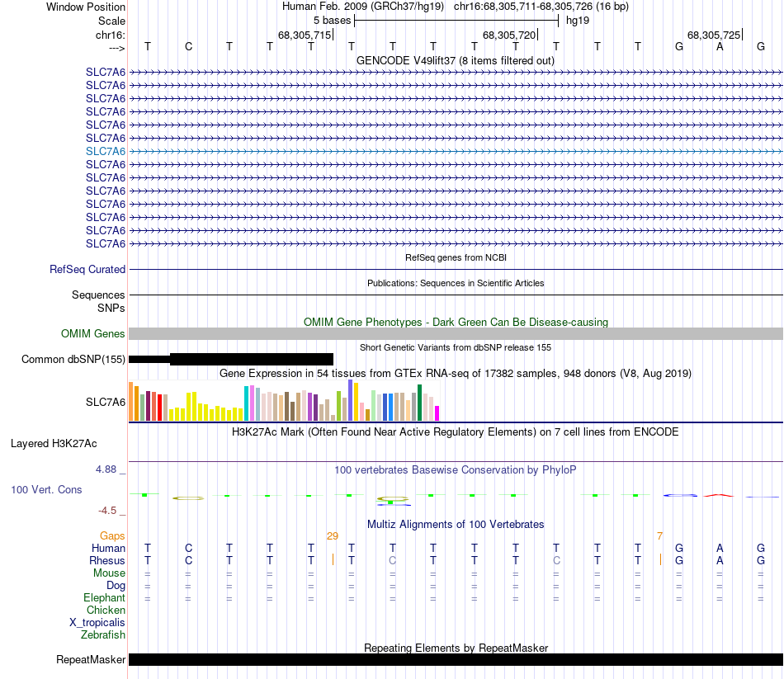Click the Layered H3K27Ac label
This screenshot has height=679, width=784.
[x=54, y=444]
